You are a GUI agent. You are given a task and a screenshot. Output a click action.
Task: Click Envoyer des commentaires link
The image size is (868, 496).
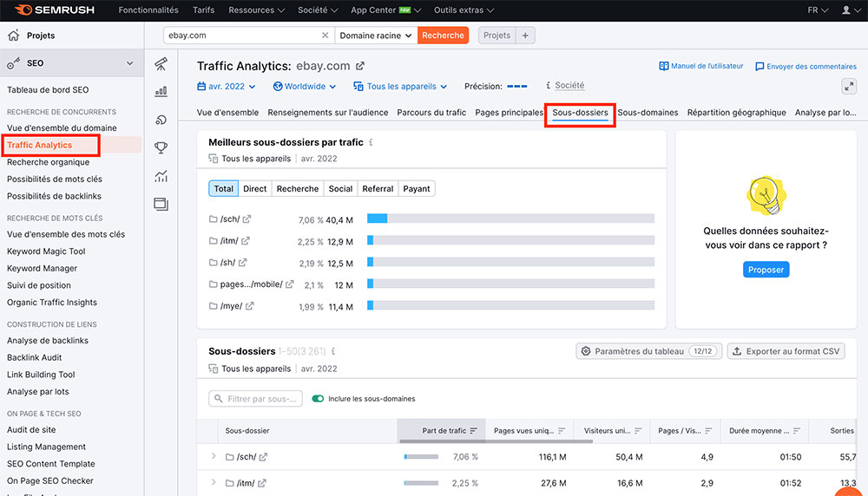(806, 67)
